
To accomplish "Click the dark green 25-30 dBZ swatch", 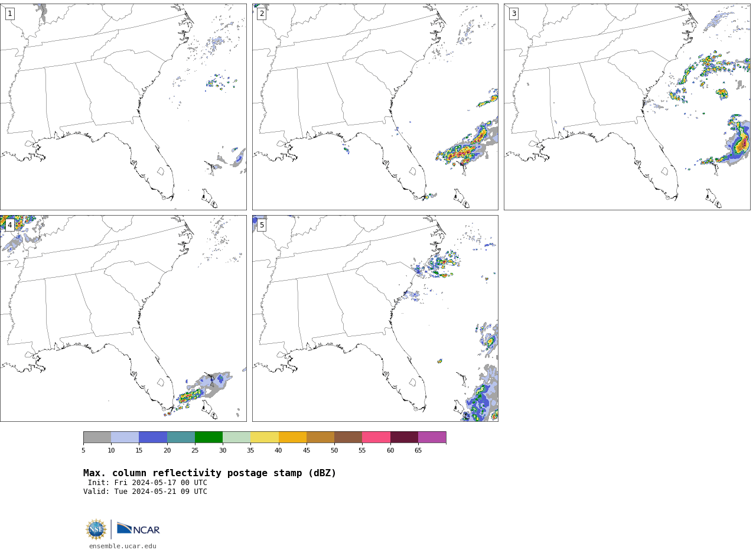I will (208, 437).
